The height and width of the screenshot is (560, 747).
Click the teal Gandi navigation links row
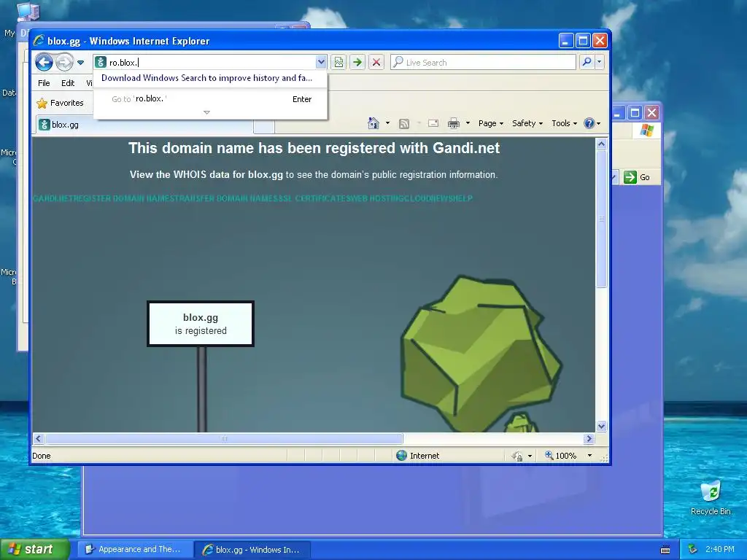pos(252,198)
